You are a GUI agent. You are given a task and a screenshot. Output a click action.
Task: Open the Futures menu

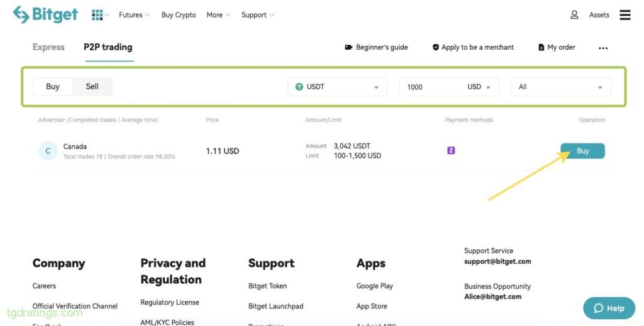135,15
